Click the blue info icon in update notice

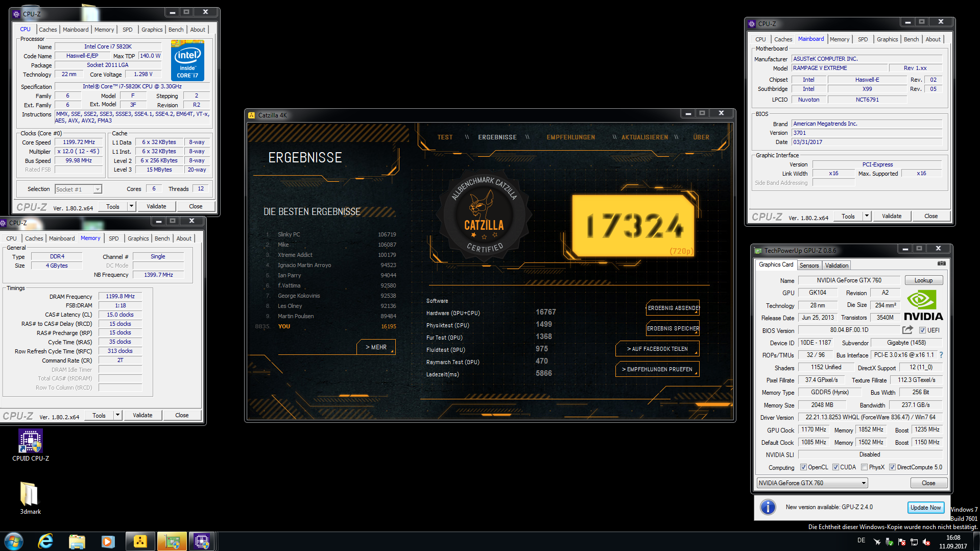(768, 507)
